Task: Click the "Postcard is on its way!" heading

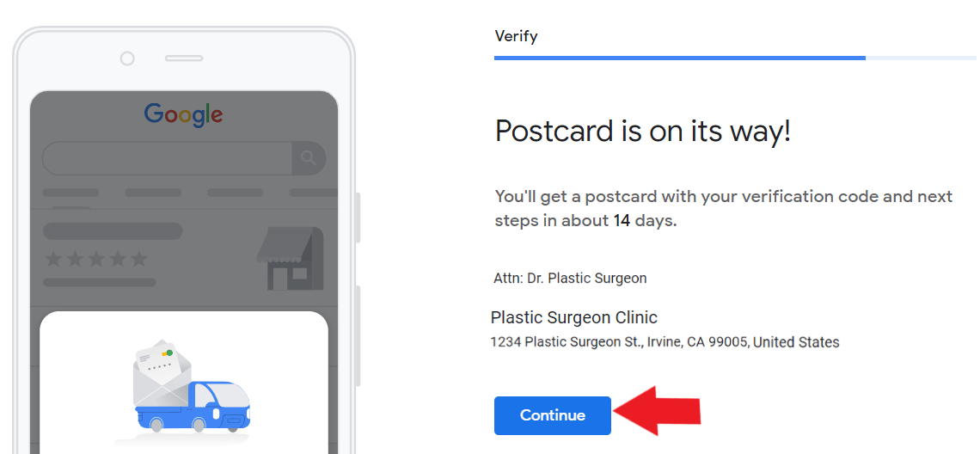Action: [642, 132]
